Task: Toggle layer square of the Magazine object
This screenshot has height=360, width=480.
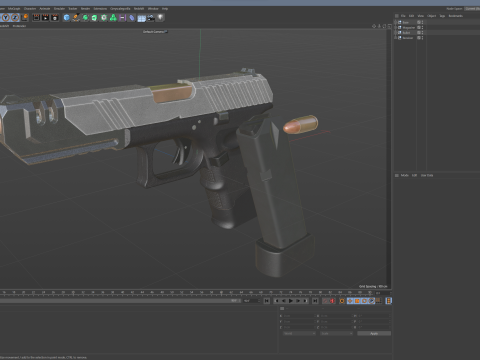Action: pyautogui.click(x=419, y=28)
